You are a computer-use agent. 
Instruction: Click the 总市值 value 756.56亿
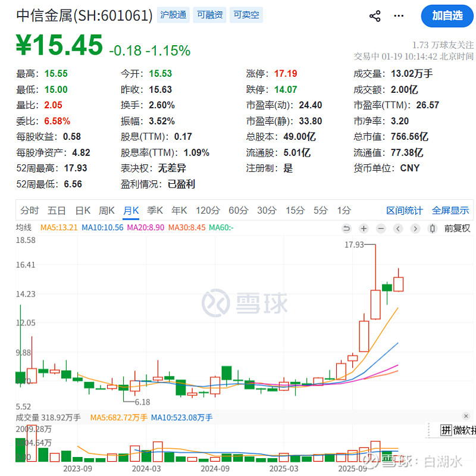click(x=409, y=137)
